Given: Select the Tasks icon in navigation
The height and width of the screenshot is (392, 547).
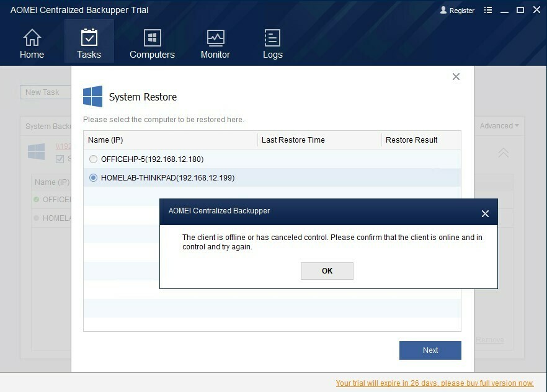Looking at the screenshot, I should point(89,35).
